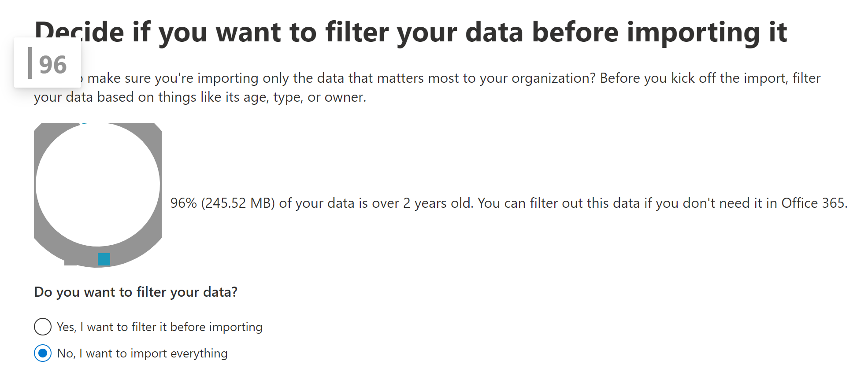Select the 'No' import everything radio circle
The width and height of the screenshot is (868, 372).
click(x=43, y=354)
